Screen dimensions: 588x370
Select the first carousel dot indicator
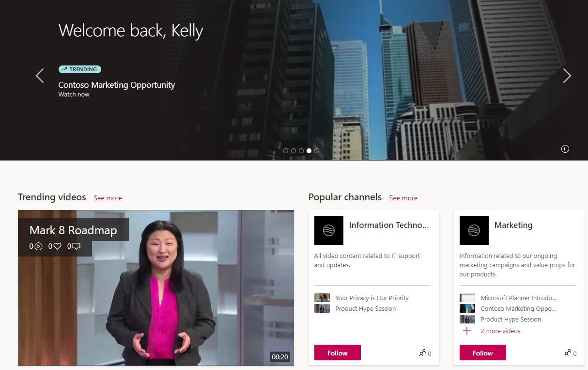click(286, 151)
